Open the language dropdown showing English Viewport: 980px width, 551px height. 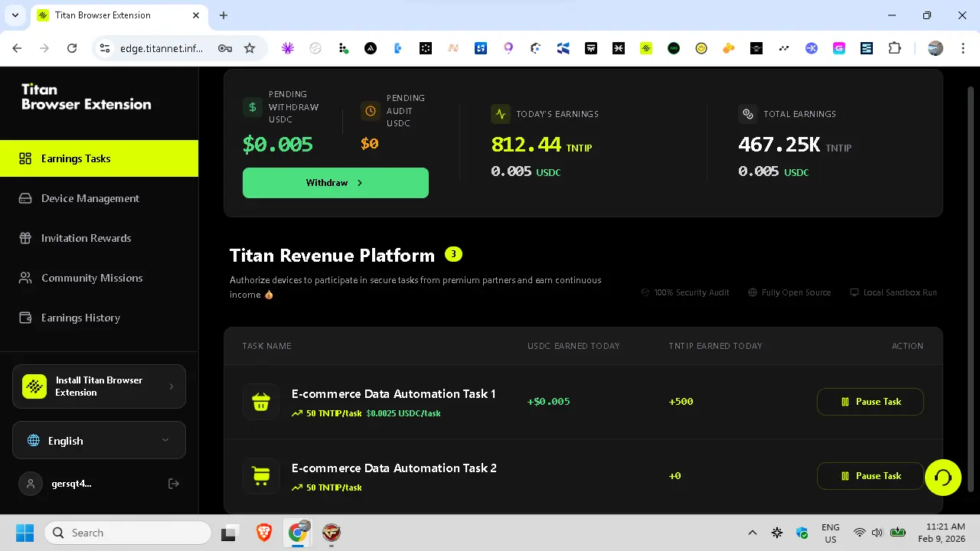tap(99, 440)
